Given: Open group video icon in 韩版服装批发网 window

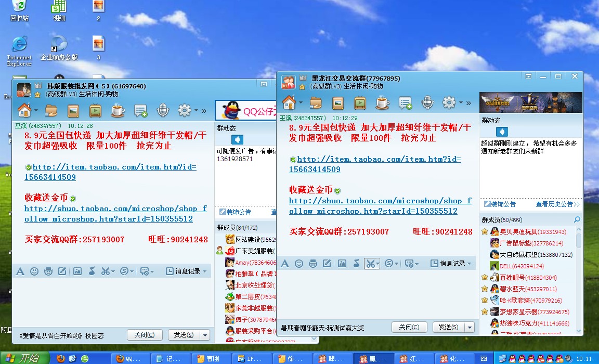Looking at the screenshot, I should tap(95, 111).
